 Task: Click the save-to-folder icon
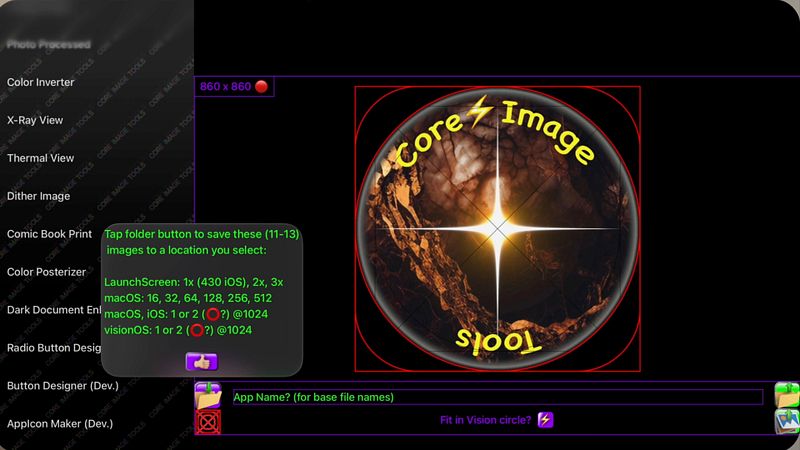coord(208,395)
